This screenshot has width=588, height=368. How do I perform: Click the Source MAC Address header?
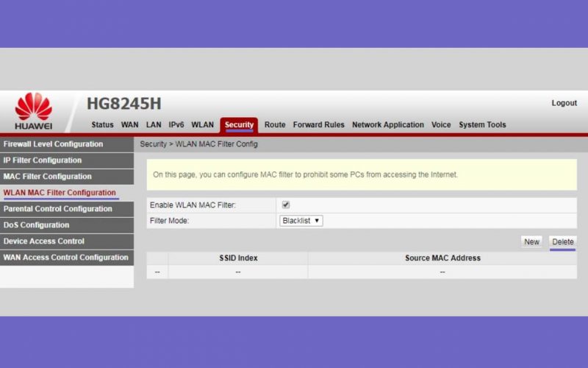coord(442,258)
